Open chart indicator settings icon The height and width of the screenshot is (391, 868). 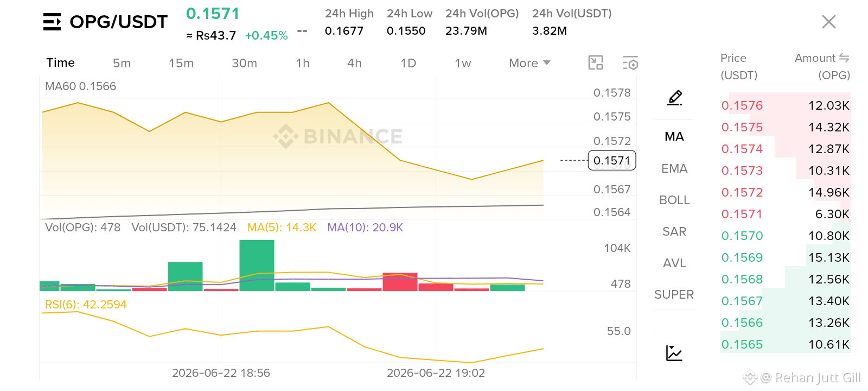click(630, 63)
